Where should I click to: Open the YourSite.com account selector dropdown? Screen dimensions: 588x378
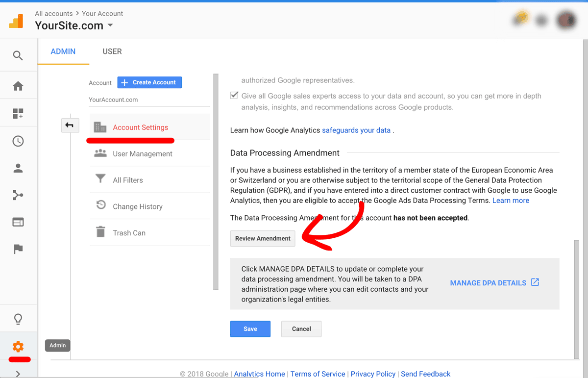coord(74,25)
